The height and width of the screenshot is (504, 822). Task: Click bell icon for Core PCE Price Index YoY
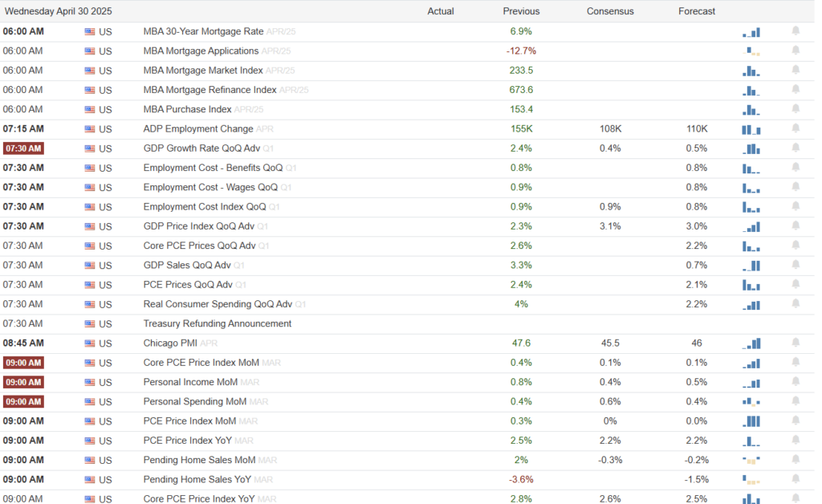click(796, 498)
